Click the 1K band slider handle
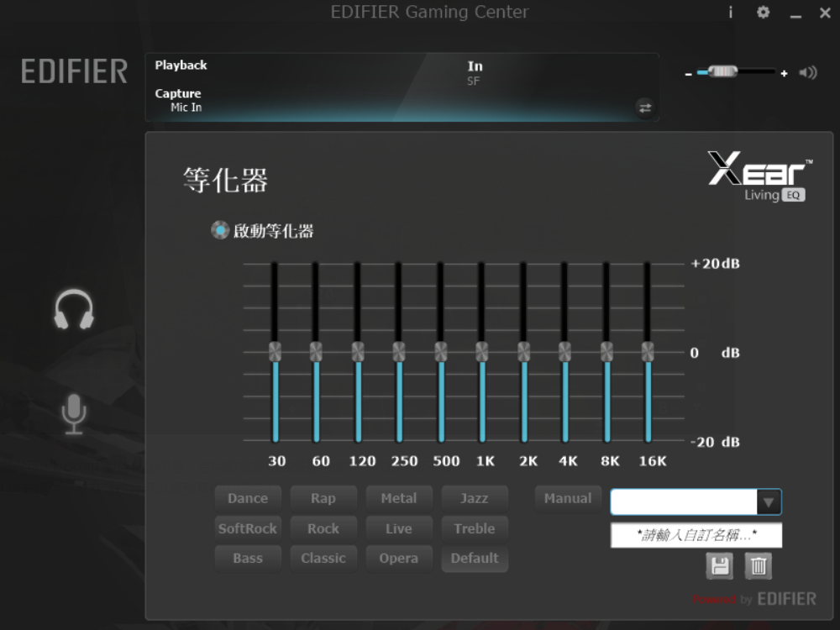This screenshot has height=630, width=840. click(x=481, y=352)
